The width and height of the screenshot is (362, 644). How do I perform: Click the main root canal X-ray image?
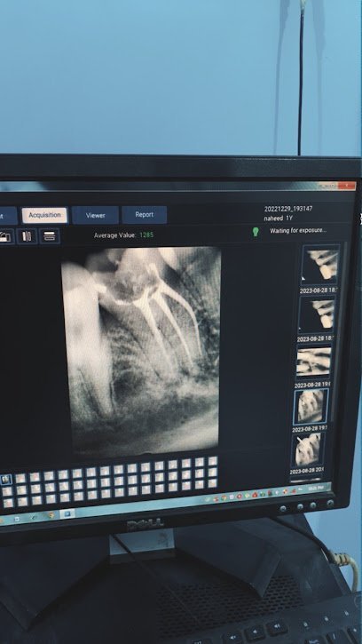click(x=144, y=349)
